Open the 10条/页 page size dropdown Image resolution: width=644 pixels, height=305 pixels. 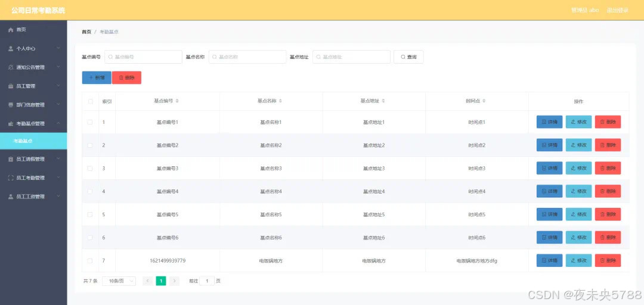(x=119, y=281)
